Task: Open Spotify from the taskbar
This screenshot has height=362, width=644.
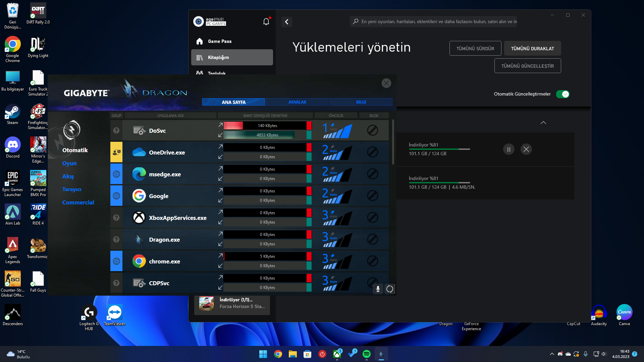Action: 367,354
